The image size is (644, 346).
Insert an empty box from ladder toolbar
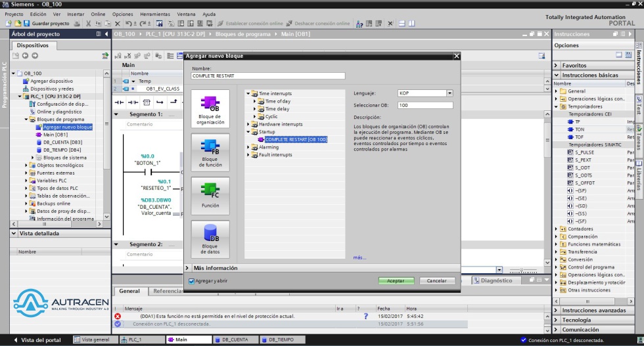pyautogui.click(x=147, y=102)
